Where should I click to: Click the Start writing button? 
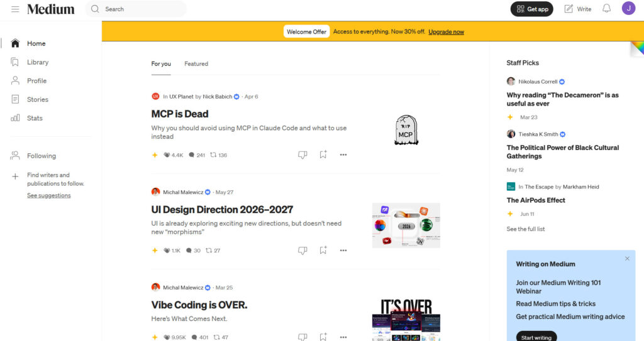point(536,337)
